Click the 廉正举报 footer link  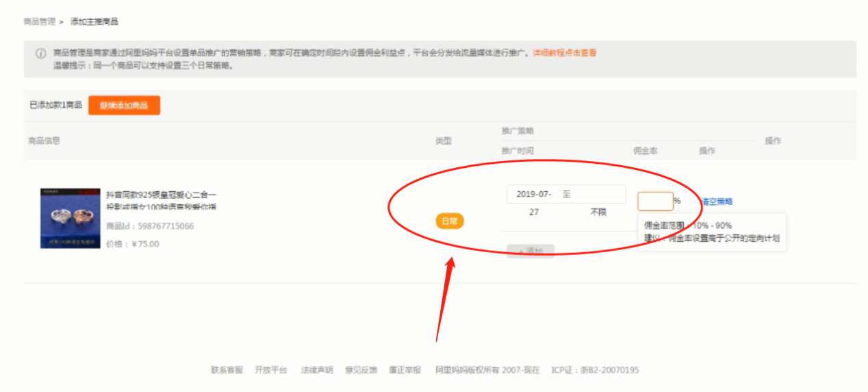[x=405, y=370]
